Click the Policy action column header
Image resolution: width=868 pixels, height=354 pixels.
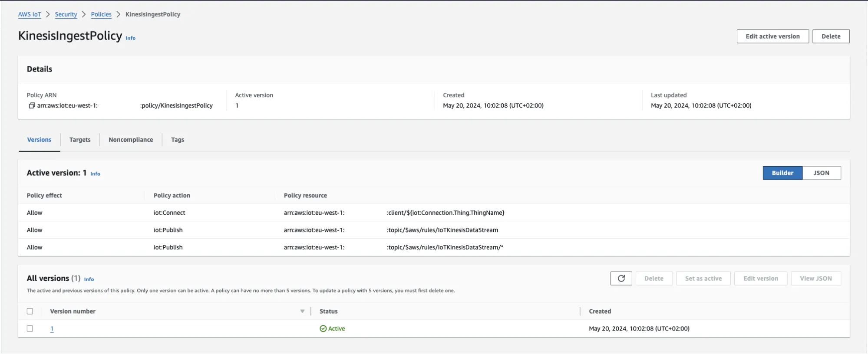pos(172,196)
